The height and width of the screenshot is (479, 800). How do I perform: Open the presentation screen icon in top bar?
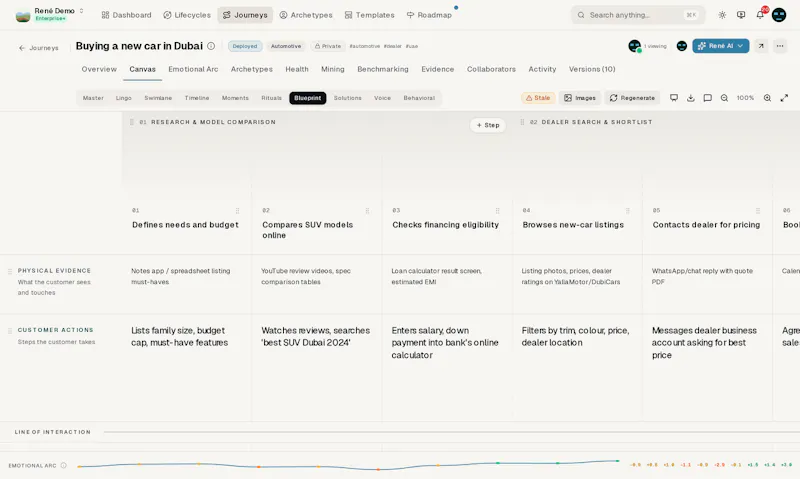741,15
